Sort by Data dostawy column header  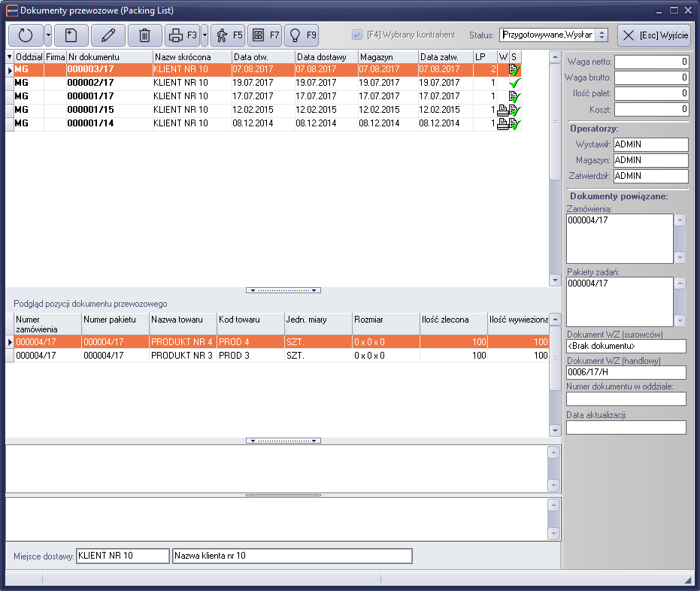point(326,57)
